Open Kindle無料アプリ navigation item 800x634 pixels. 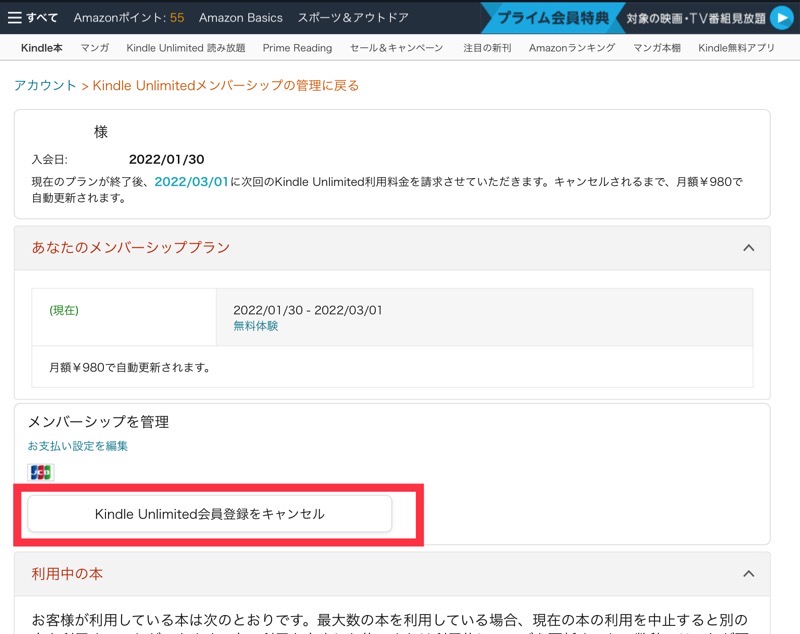737,48
